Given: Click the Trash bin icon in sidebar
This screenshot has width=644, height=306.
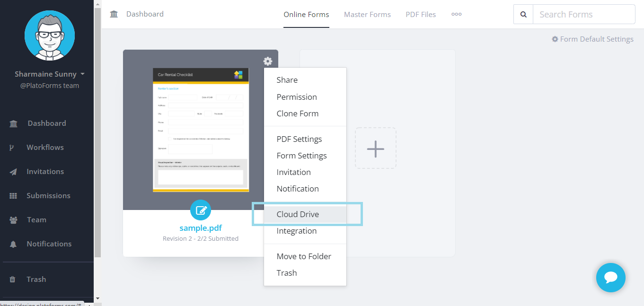Looking at the screenshot, I should [x=13, y=280].
